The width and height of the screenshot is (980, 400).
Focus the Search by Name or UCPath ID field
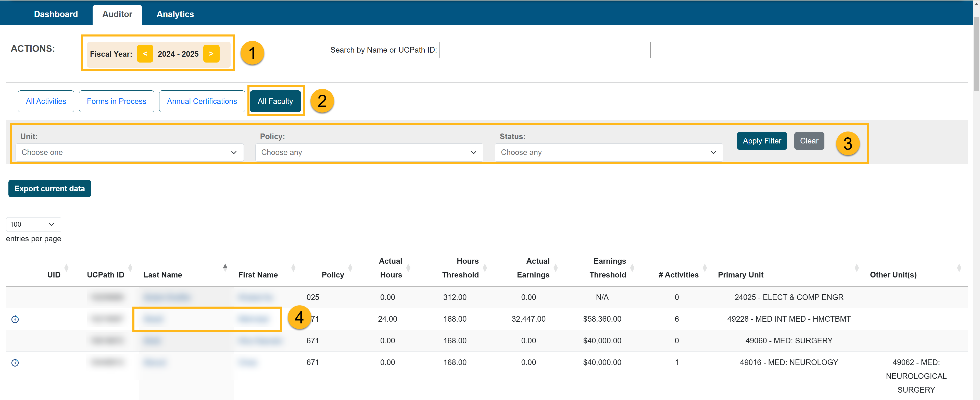(544, 50)
